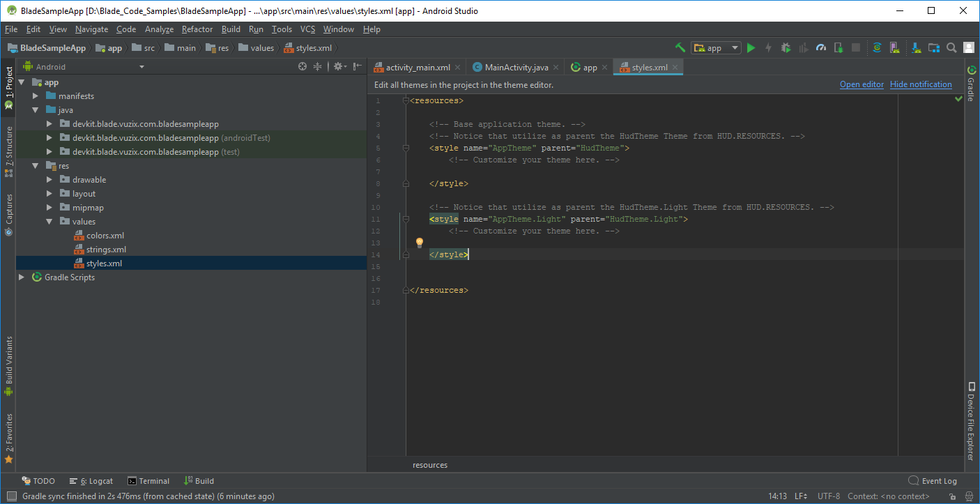Close the MainActivity.java tab

pyautogui.click(x=556, y=68)
